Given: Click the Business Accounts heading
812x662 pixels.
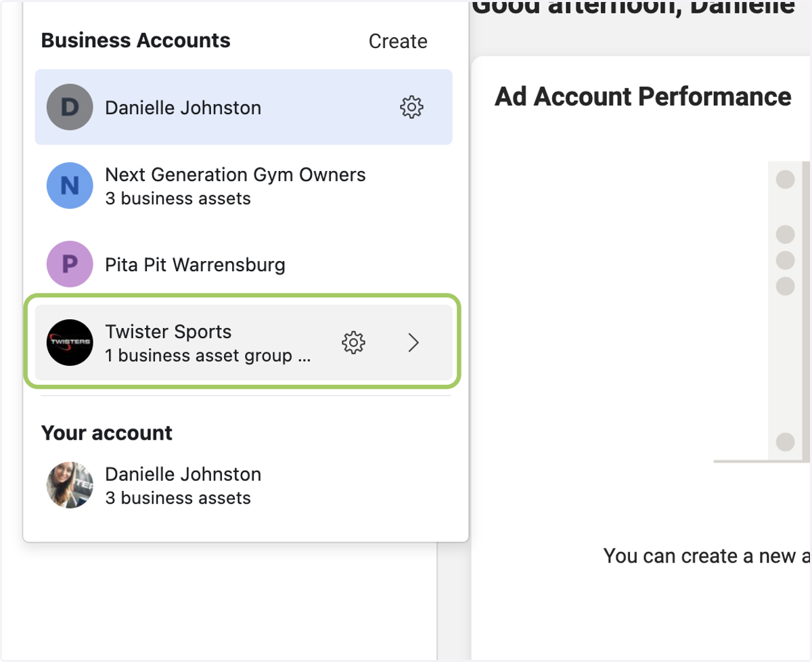Looking at the screenshot, I should 136,41.
